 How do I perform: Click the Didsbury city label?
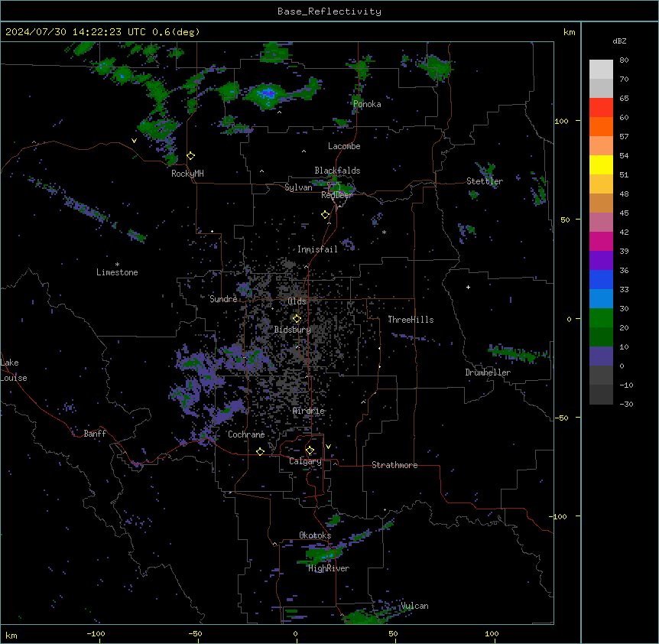pos(293,330)
